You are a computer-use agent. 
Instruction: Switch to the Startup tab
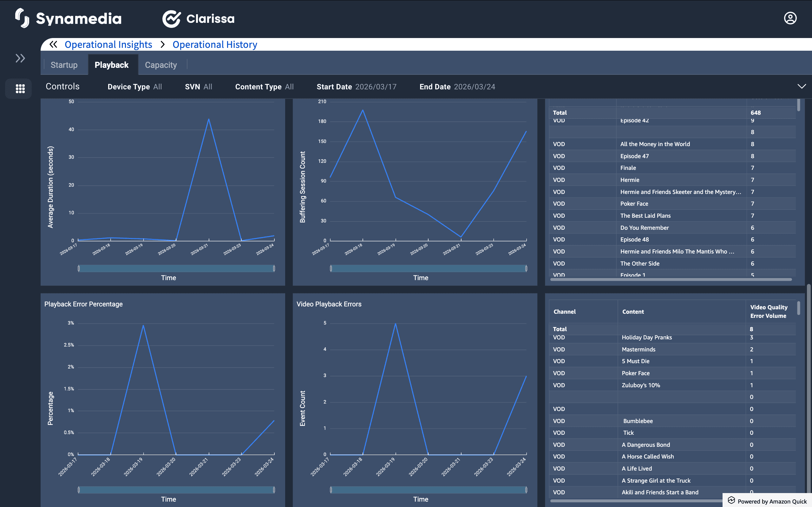64,65
